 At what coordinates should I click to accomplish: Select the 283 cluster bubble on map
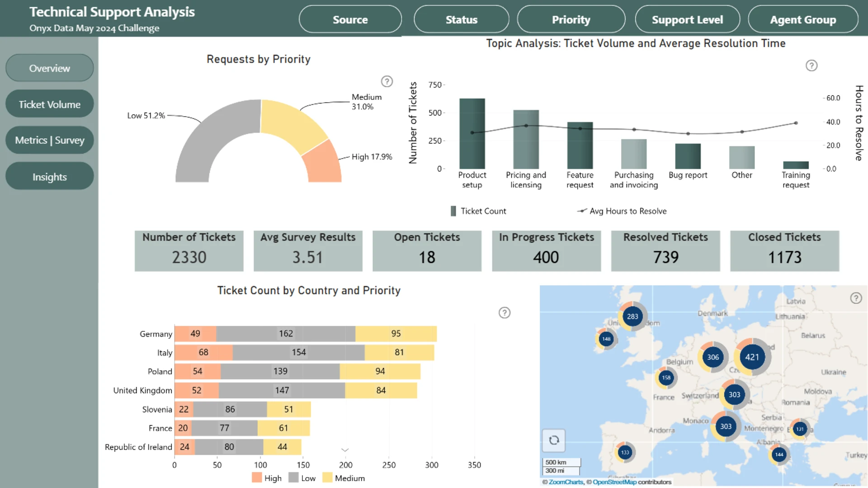[x=632, y=316]
